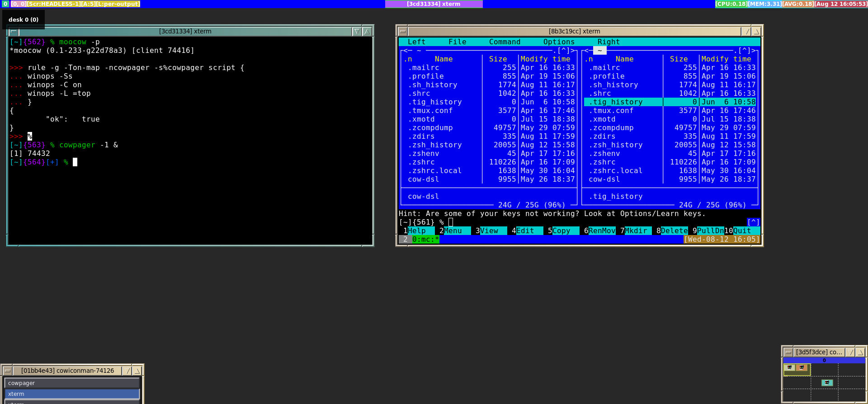Screen dimensions: 868x404
Task: Select .zshrc.local in the left mc panel
Action: click(x=489, y=171)
